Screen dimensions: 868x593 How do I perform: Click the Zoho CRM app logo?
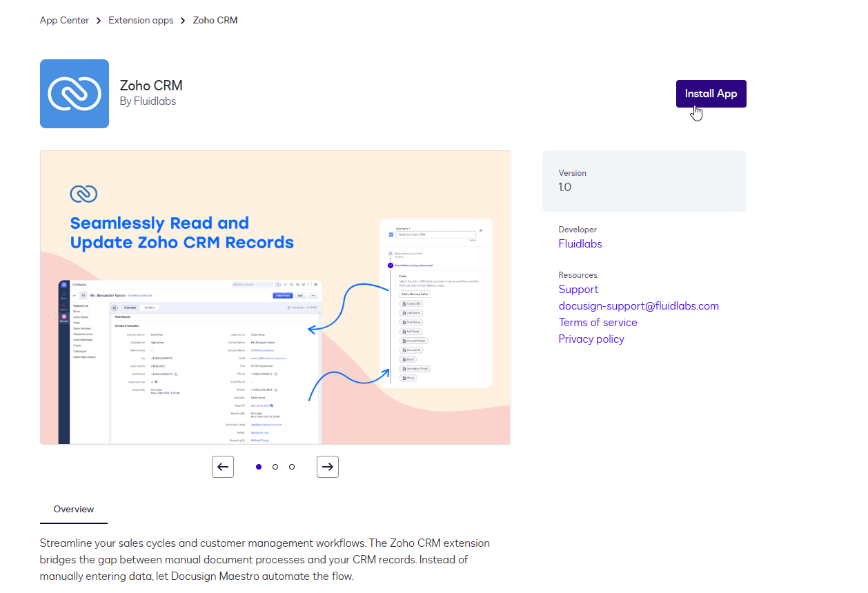pos(75,94)
